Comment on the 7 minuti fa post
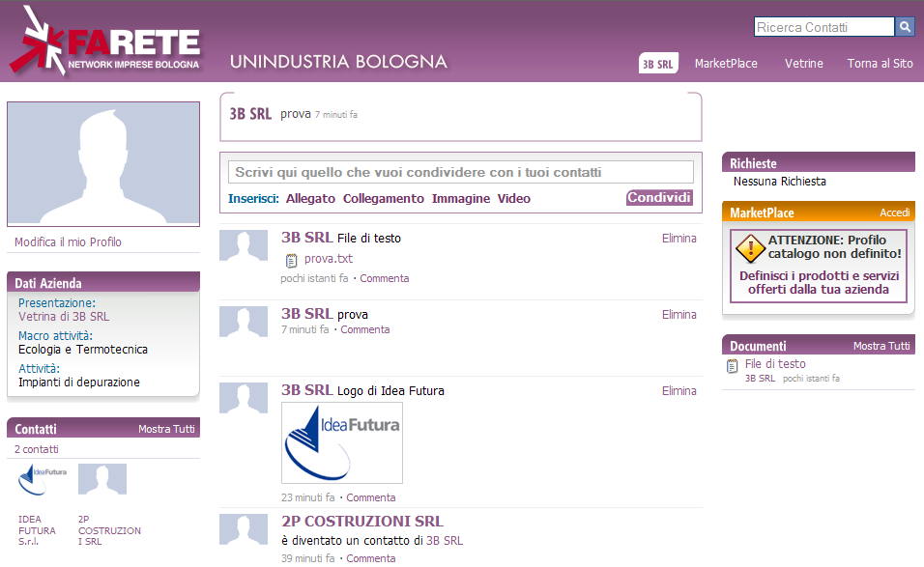Image resolution: width=924 pixels, height=567 pixels. point(364,329)
